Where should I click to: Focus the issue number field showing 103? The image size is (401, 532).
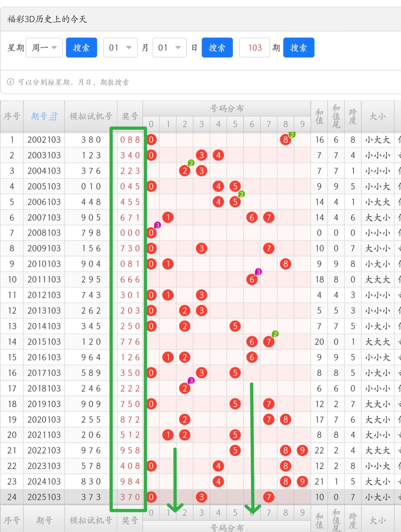255,48
